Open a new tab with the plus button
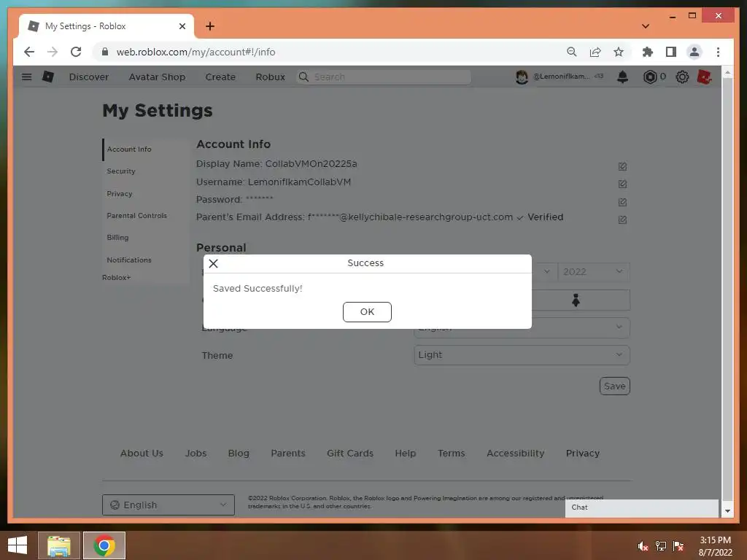This screenshot has width=747, height=560. [210, 26]
